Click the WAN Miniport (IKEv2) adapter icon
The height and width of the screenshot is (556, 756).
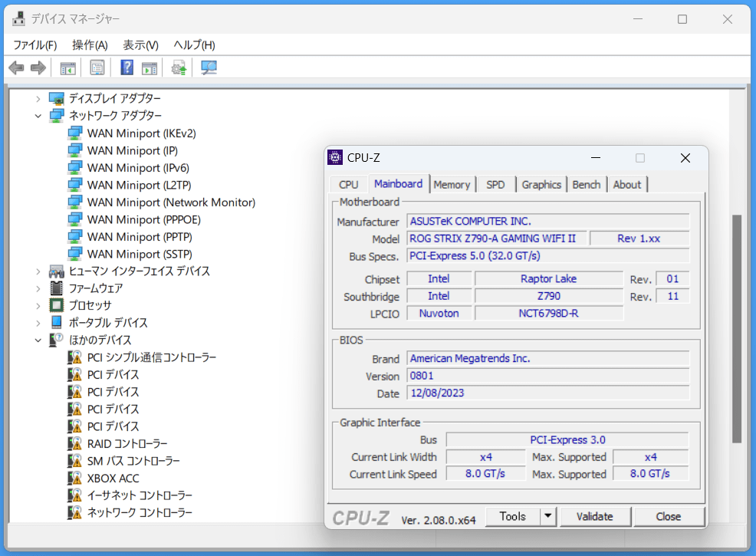pyautogui.click(x=74, y=133)
